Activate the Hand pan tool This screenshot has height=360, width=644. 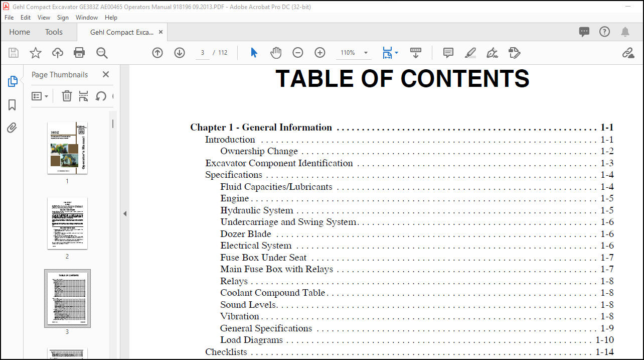pyautogui.click(x=276, y=53)
